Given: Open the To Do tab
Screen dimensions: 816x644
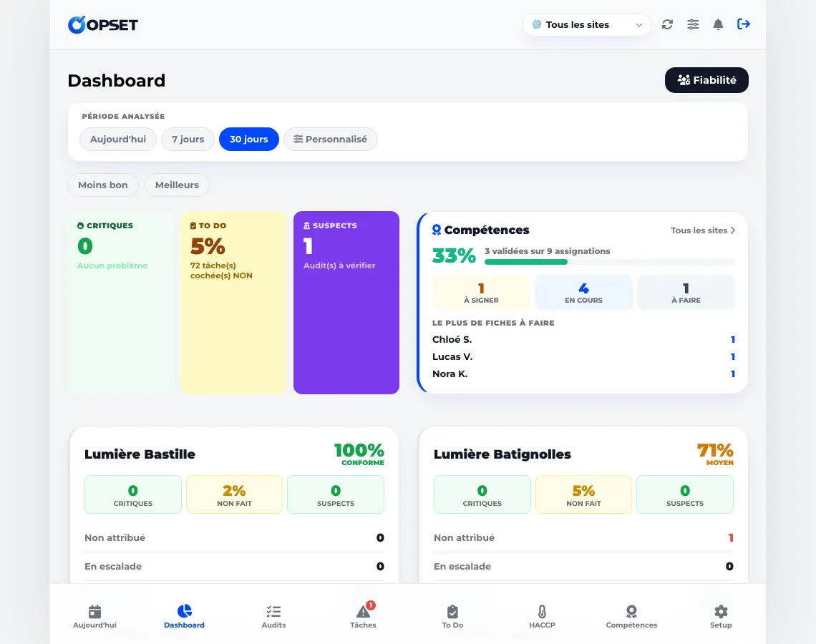Looking at the screenshot, I should [x=453, y=616].
